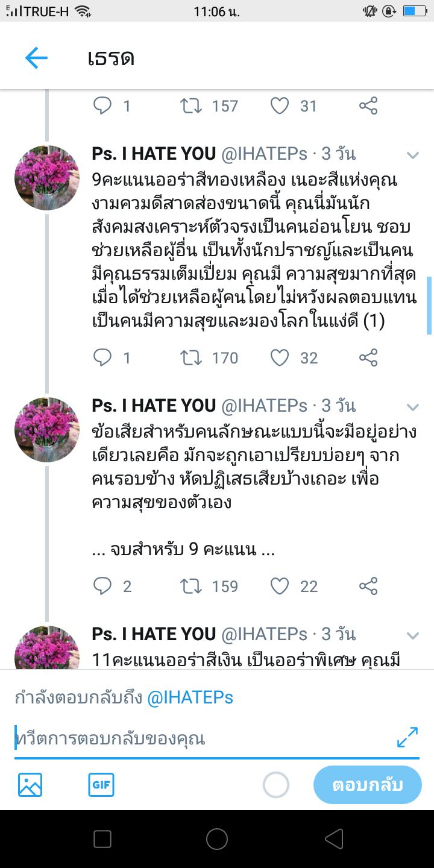This screenshot has width=434, height=868.
Task: Expand options chevron on 11คะแนน tweet
Action: [413, 635]
